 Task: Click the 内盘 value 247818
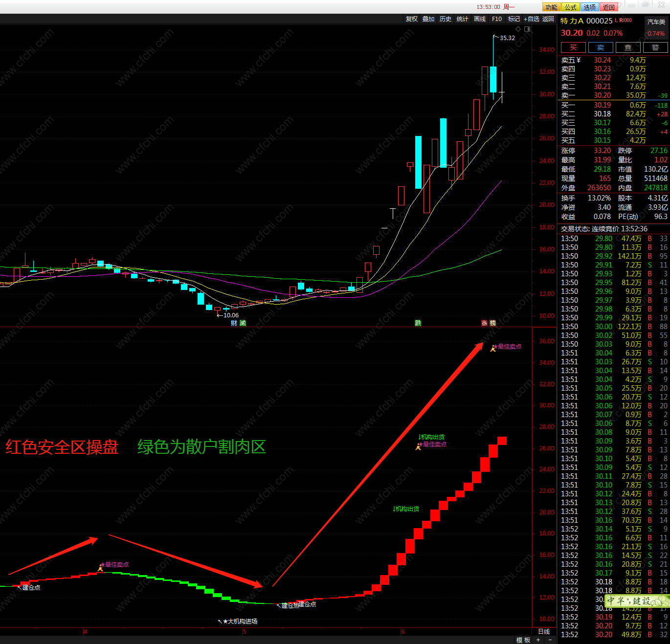(x=656, y=188)
